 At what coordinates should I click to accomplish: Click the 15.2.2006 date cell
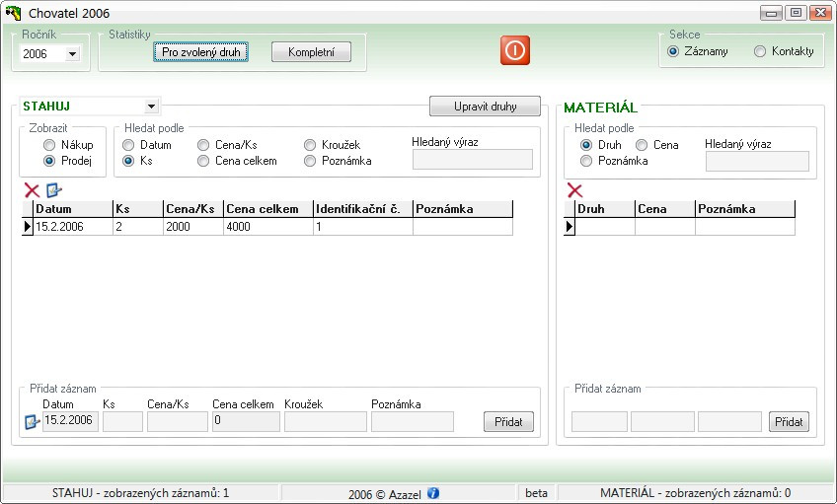tap(73, 227)
